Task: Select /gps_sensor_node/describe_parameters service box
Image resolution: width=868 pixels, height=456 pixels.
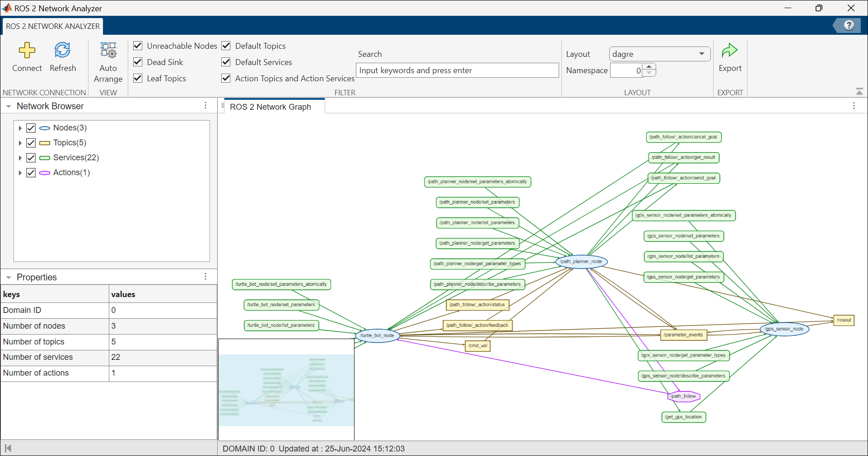Action: (683, 376)
